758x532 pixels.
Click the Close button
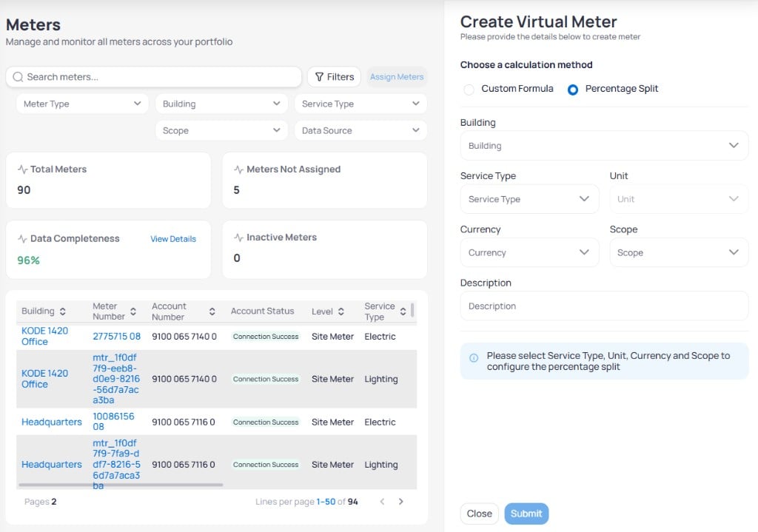[x=479, y=514]
